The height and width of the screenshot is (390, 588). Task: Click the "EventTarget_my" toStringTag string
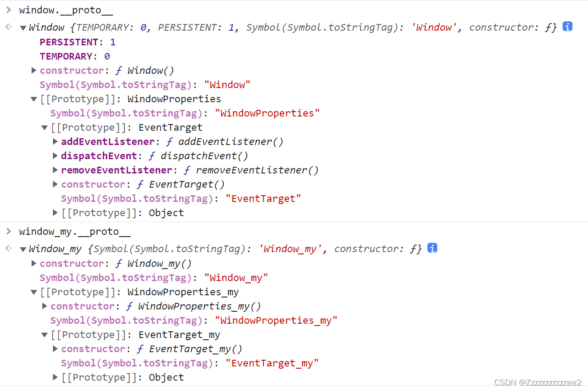click(x=272, y=363)
